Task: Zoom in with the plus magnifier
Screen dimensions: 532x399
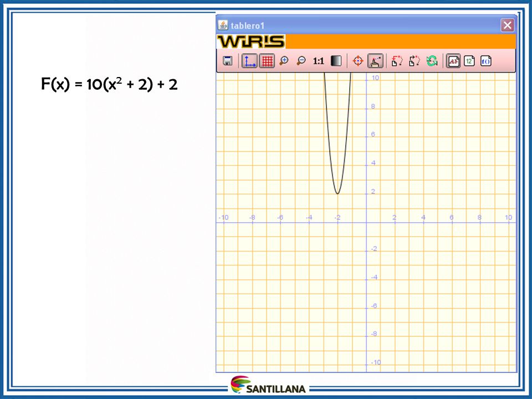Action: pyautogui.click(x=284, y=61)
